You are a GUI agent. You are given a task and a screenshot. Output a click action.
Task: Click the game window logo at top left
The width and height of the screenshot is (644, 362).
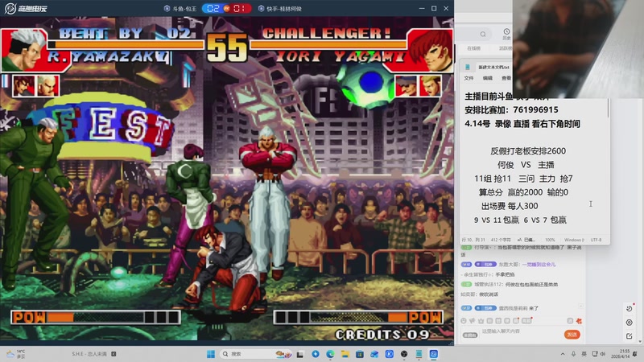point(26,8)
